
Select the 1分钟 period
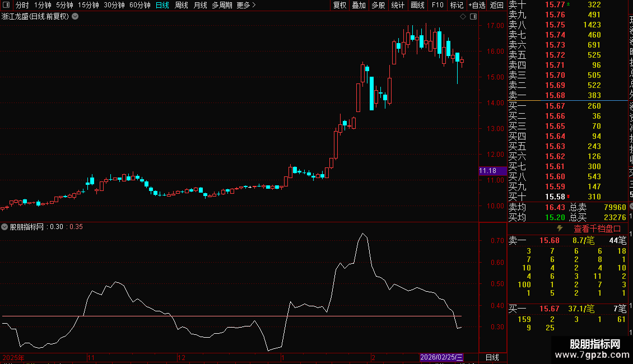pos(43,5)
